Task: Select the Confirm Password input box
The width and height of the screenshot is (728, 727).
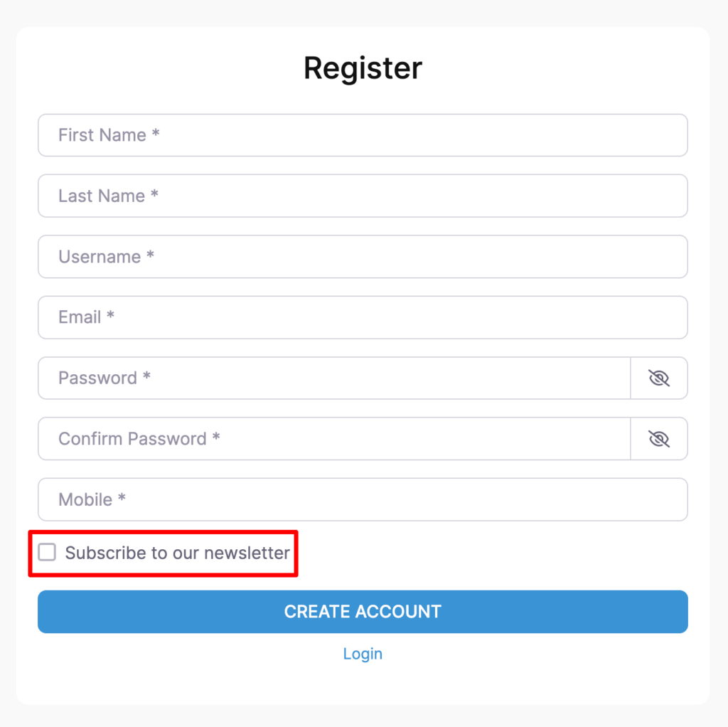Action: point(334,439)
